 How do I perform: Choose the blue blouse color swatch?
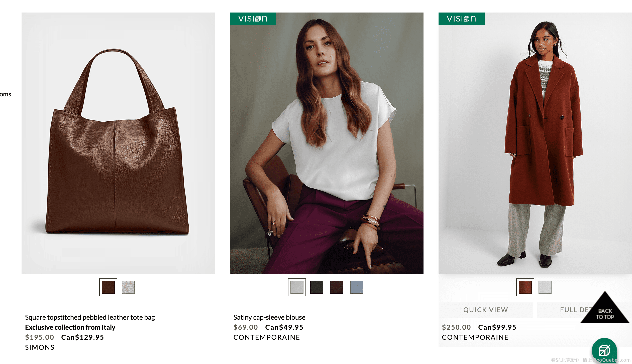(x=357, y=287)
